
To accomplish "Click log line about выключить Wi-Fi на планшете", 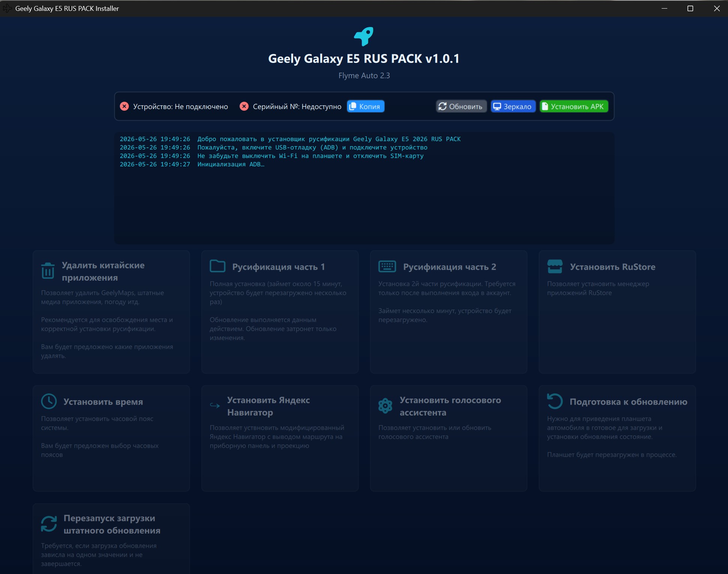I will [x=310, y=156].
